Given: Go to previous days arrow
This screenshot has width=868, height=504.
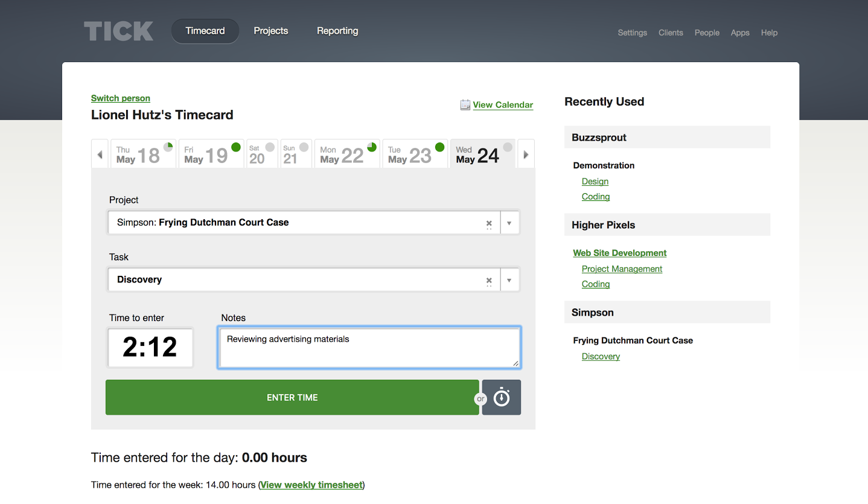Looking at the screenshot, I should pyautogui.click(x=100, y=155).
